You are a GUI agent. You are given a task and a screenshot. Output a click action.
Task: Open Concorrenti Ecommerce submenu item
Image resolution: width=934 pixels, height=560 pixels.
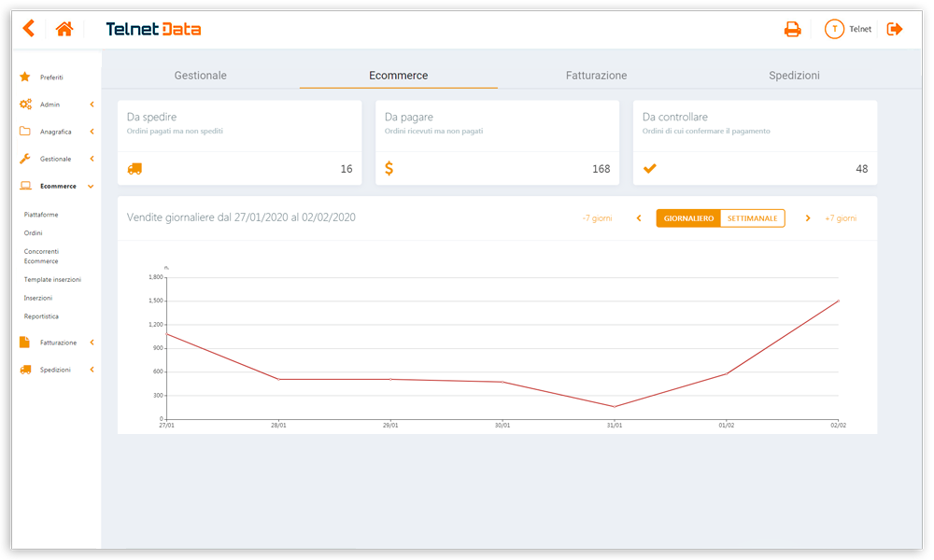point(41,256)
